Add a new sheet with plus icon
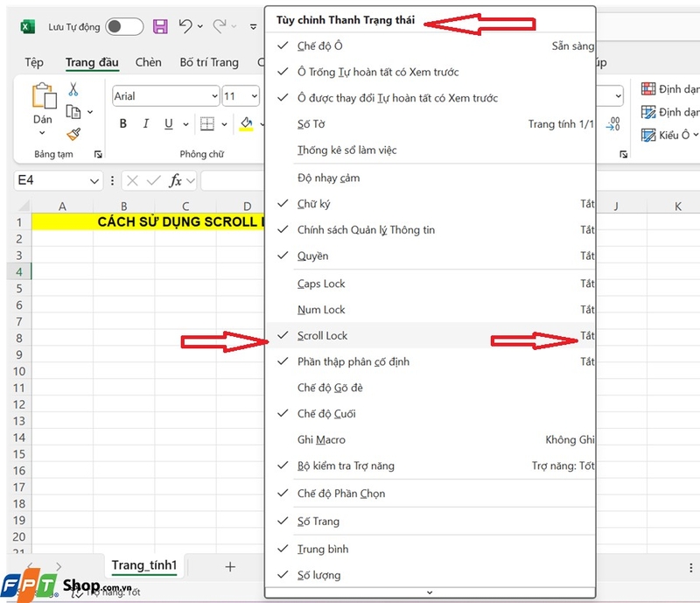The height and width of the screenshot is (603, 700). coord(230,567)
